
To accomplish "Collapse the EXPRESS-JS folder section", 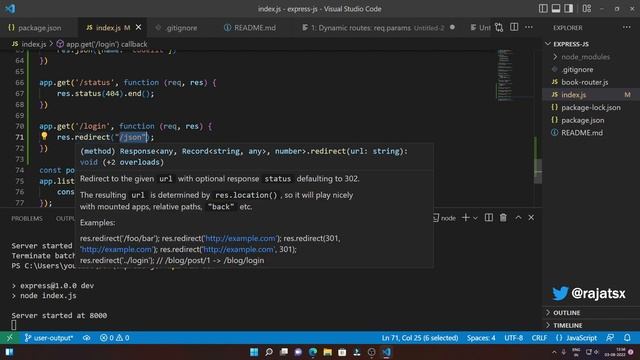I will [x=591, y=44].
